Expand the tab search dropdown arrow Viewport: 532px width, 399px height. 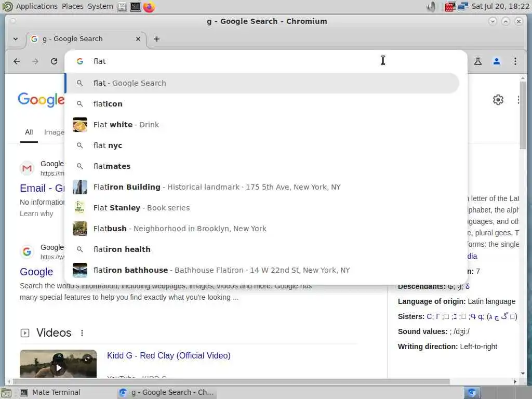pos(16,39)
